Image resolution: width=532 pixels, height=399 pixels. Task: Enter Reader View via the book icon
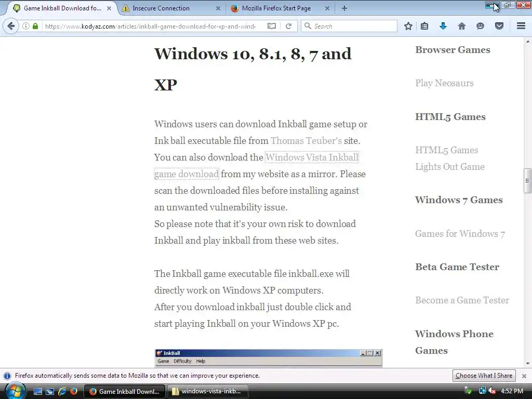point(271,26)
